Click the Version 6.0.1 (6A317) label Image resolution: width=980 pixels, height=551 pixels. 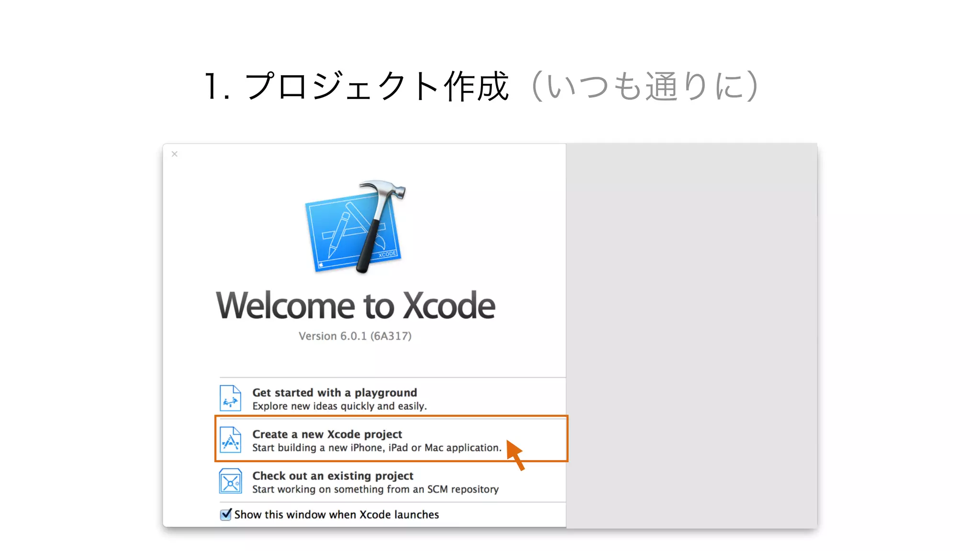tap(355, 336)
